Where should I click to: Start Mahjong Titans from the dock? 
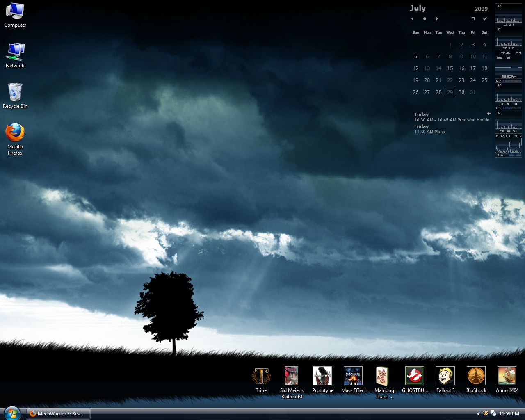(x=384, y=376)
